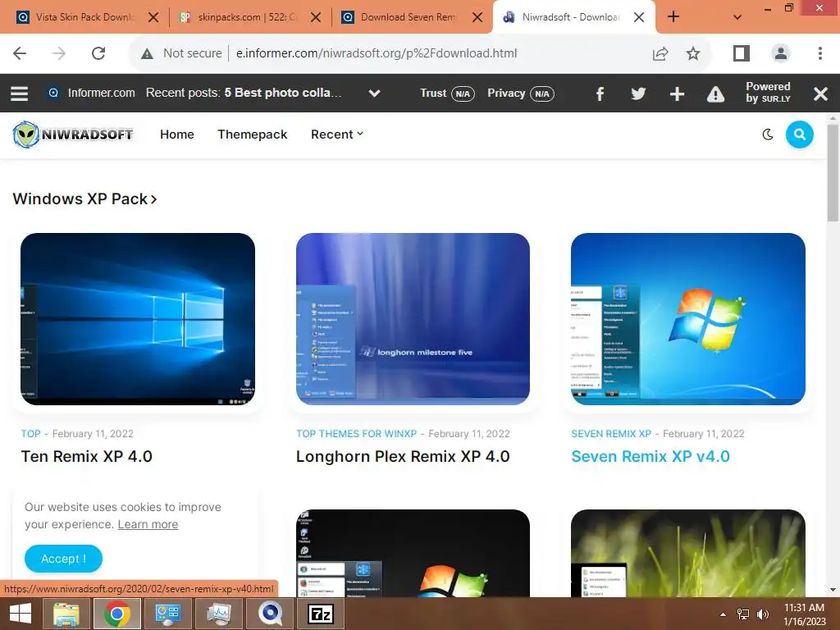Open the Chrome profile avatar

click(781, 53)
